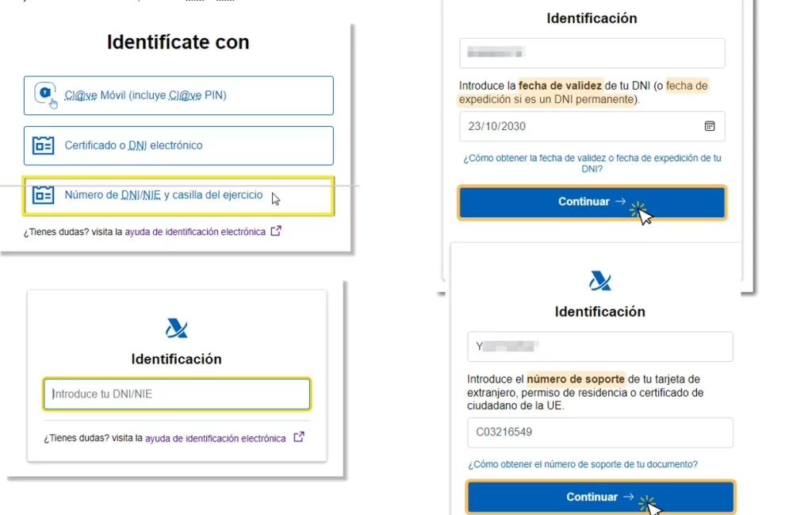The width and height of the screenshot is (812, 515).
Task: Click the Cl@ve Móvil circular icon
Action: click(x=44, y=93)
